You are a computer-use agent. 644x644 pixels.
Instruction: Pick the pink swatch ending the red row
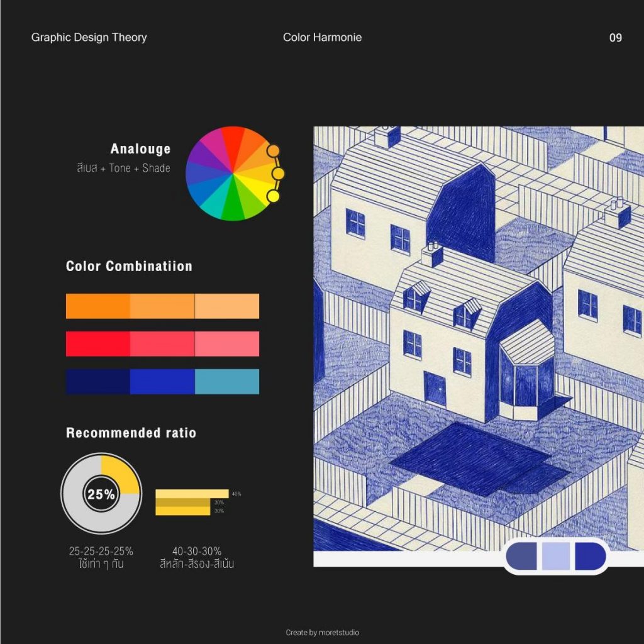(227, 344)
